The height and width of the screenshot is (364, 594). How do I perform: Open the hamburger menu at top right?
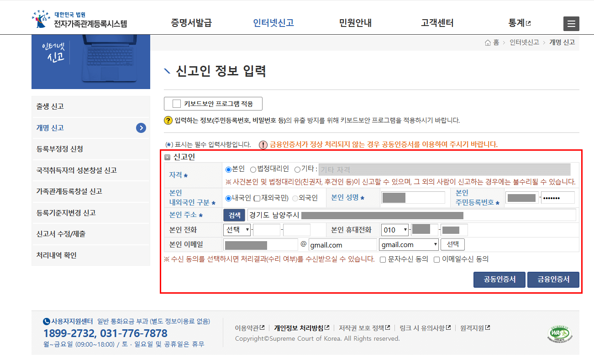pyautogui.click(x=571, y=23)
